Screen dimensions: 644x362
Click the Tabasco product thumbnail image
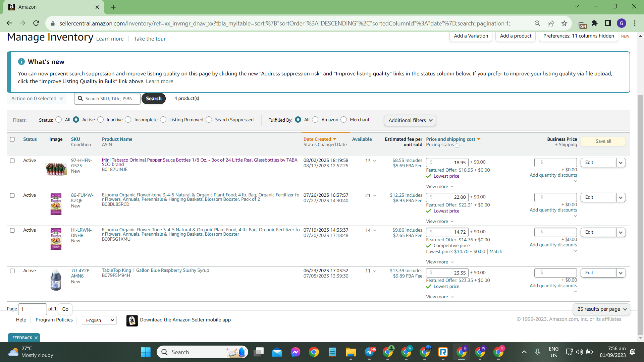click(56, 169)
